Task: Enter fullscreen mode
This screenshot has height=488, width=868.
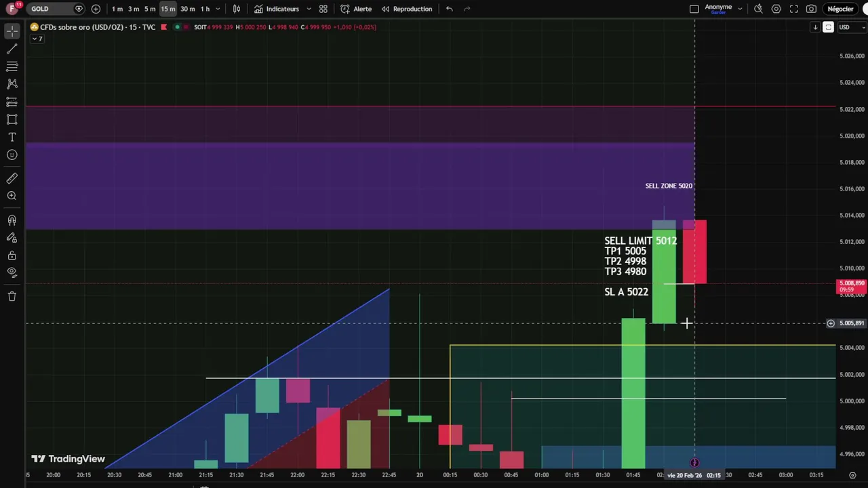Action: [793, 9]
